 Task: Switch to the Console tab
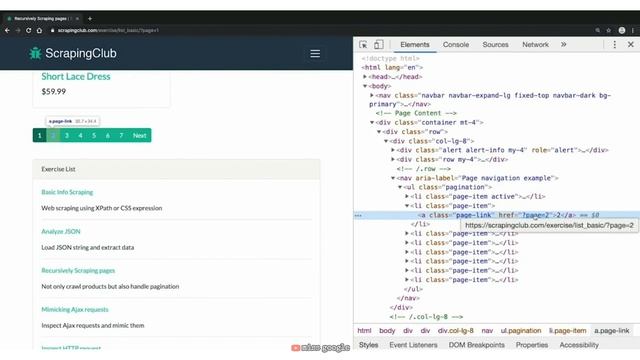(x=456, y=44)
